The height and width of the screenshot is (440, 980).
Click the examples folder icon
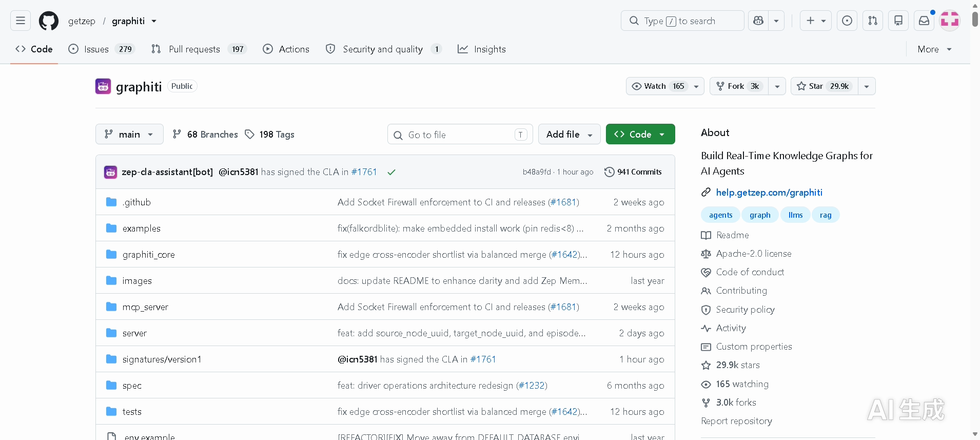pos(111,228)
